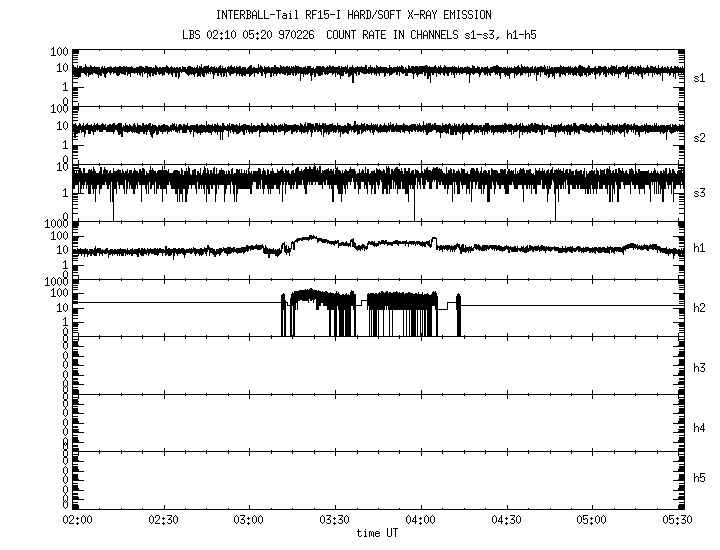This screenshot has width=720, height=550.
Task: Click the 02:30 time tick label
Action: (x=163, y=521)
